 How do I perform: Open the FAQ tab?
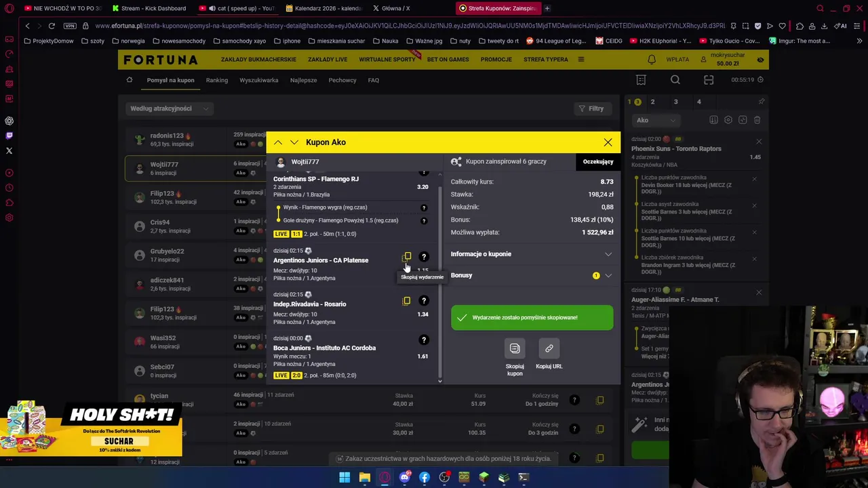[x=374, y=80]
